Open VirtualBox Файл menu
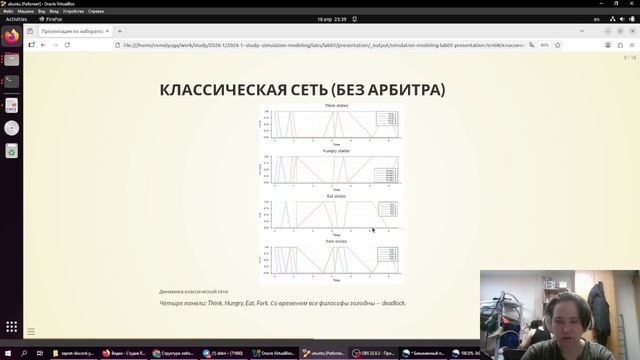Viewport: 640px width, 360px height. (8, 11)
